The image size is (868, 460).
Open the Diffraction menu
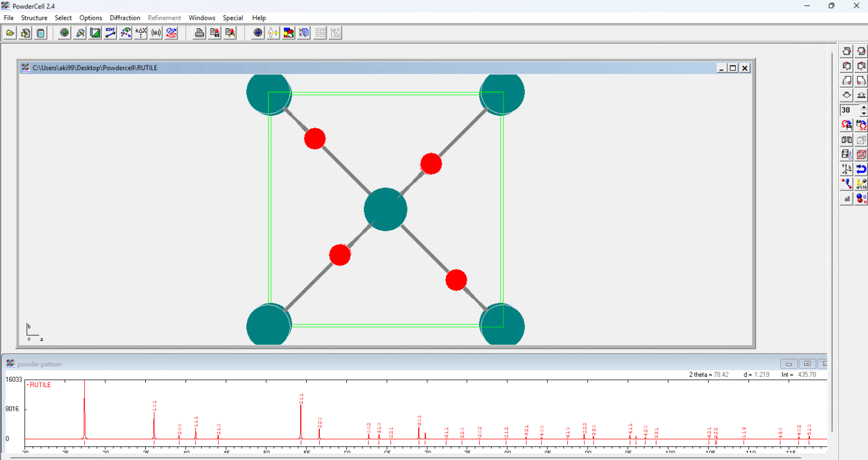click(x=125, y=18)
